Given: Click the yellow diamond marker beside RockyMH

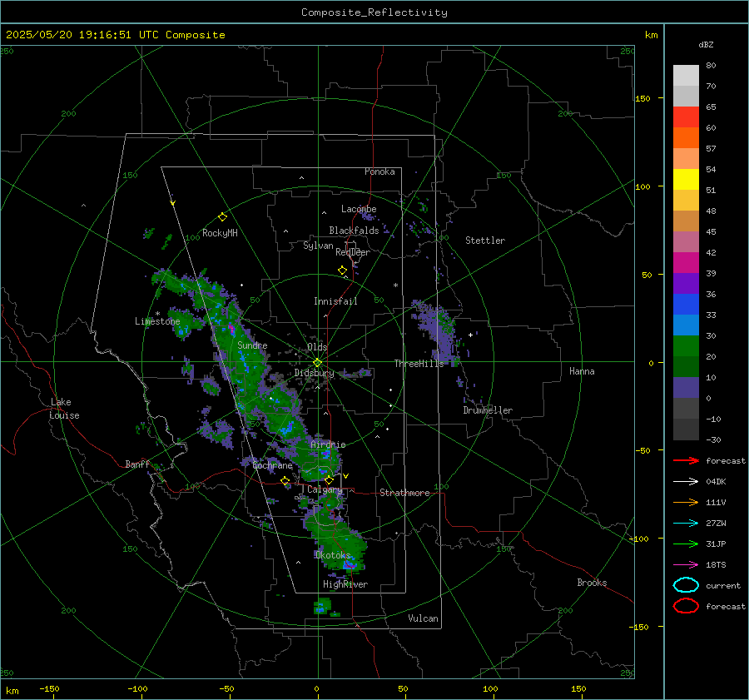Looking at the screenshot, I should pyautogui.click(x=222, y=217).
